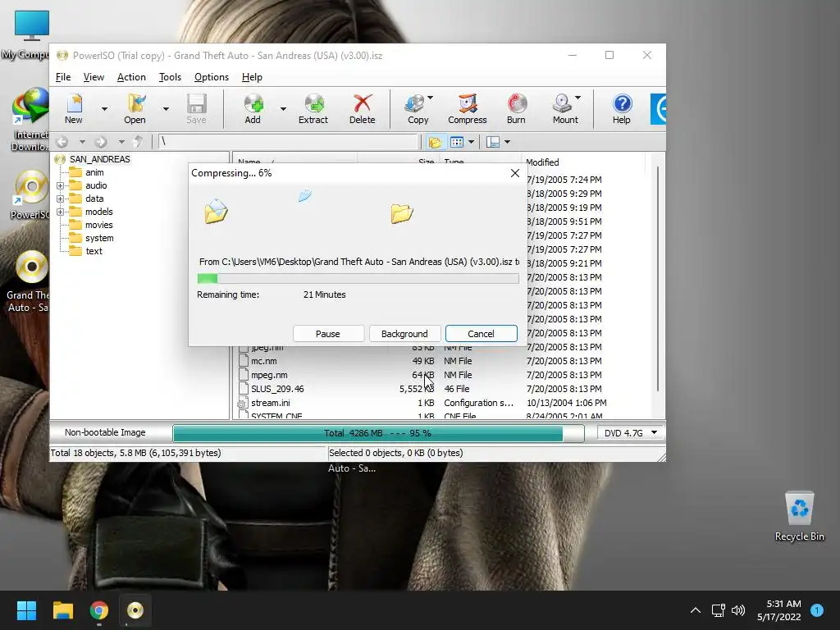Pause the compression

pyautogui.click(x=328, y=334)
